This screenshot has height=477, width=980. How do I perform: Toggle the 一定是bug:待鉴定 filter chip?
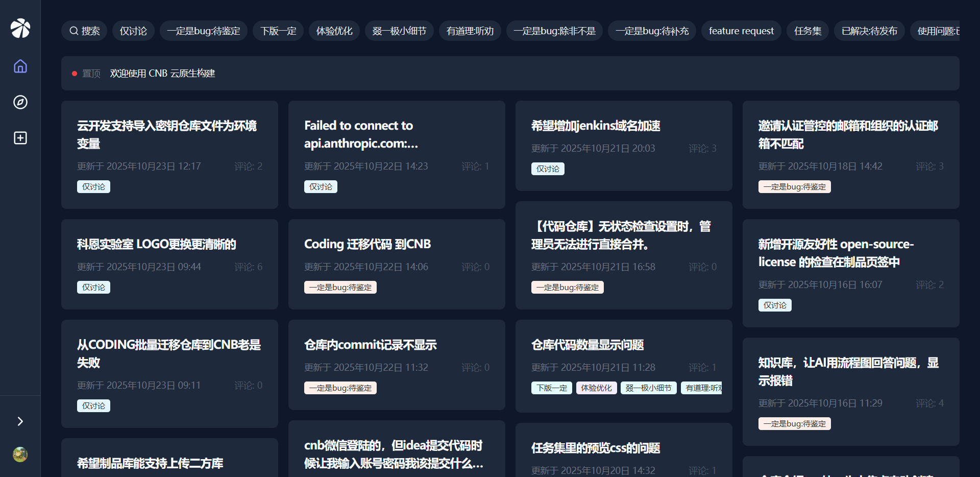(203, 31)
